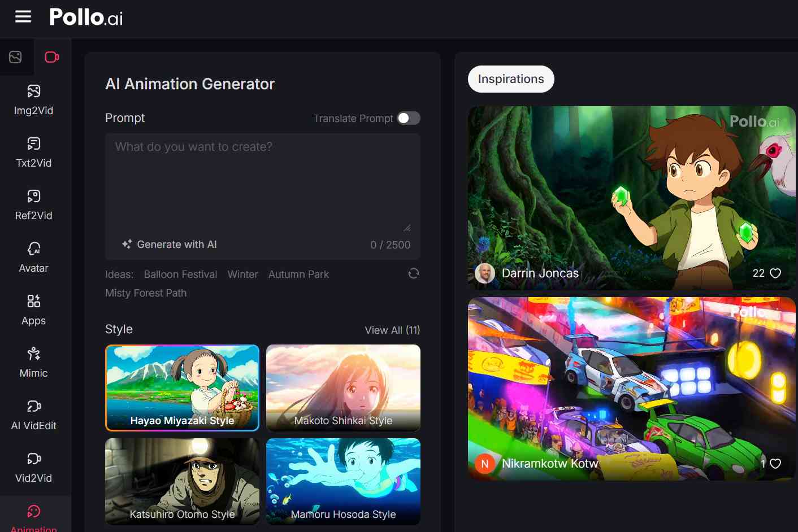Select the Inspirations tab

(511, 79)
